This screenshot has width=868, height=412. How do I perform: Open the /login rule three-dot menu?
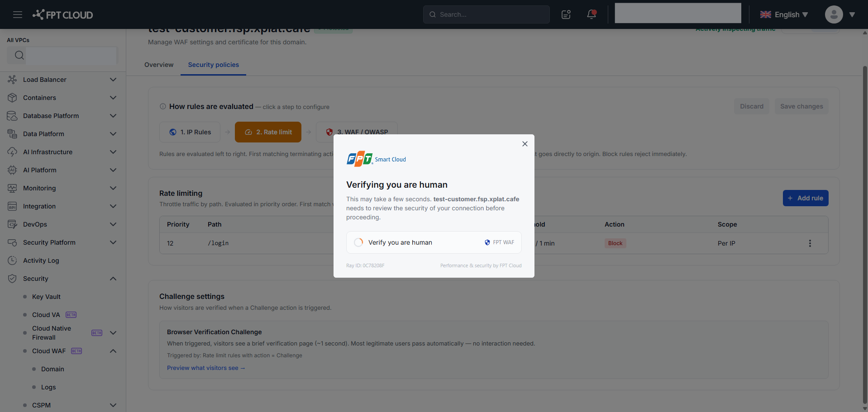(810, 243)
